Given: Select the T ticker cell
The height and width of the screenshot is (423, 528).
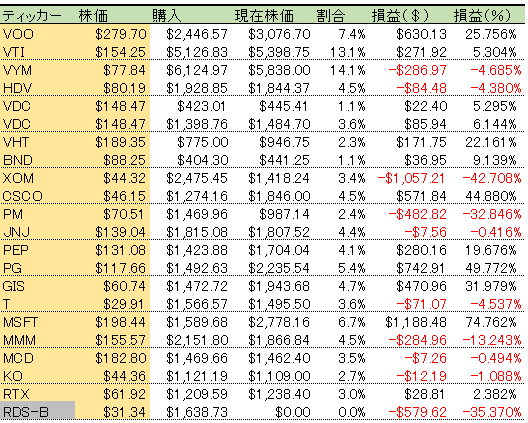Looking at the screenshot, I should pyautogui.click(x=6, y=304).
